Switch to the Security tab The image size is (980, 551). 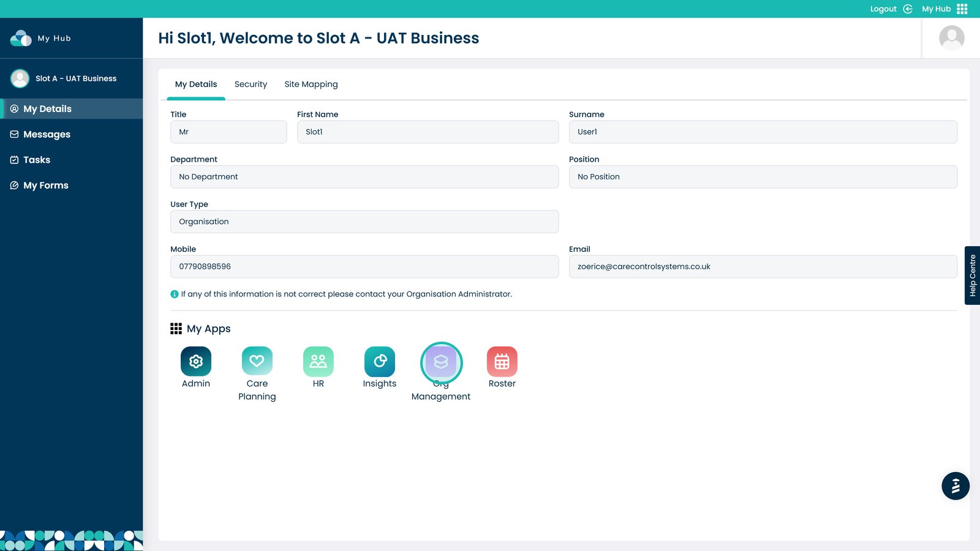click(251, 84)
